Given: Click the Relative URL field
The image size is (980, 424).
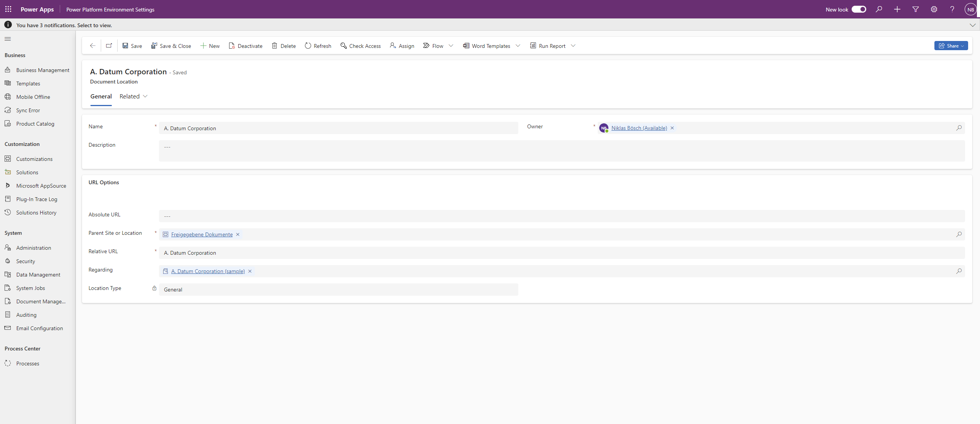Looking at the screenshot, I should tap(562, 253).
